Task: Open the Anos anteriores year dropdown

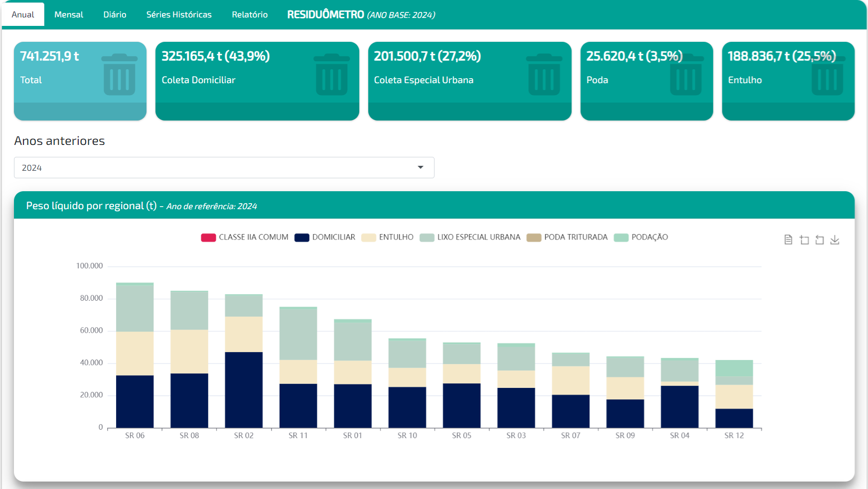Action: (x=224, y=168)
